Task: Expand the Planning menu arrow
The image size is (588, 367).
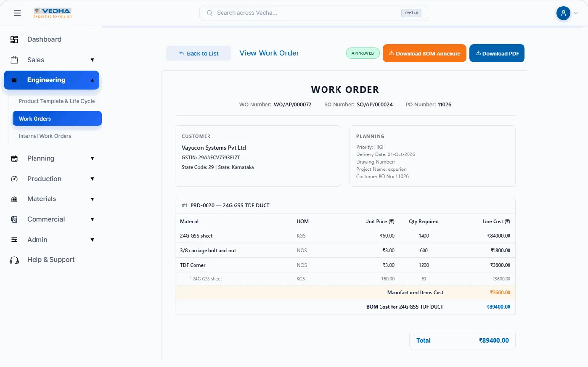Action: click(x=92, y=158)
